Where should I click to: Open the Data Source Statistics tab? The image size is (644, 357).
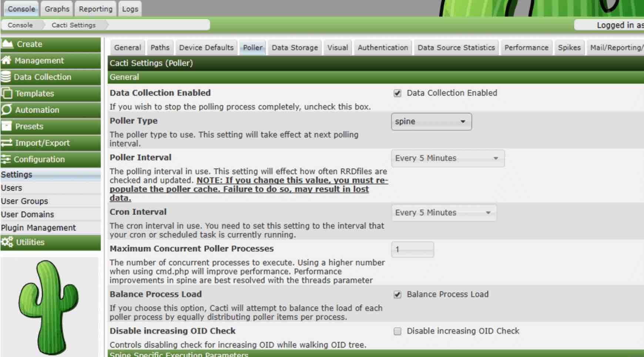[456, 48]
